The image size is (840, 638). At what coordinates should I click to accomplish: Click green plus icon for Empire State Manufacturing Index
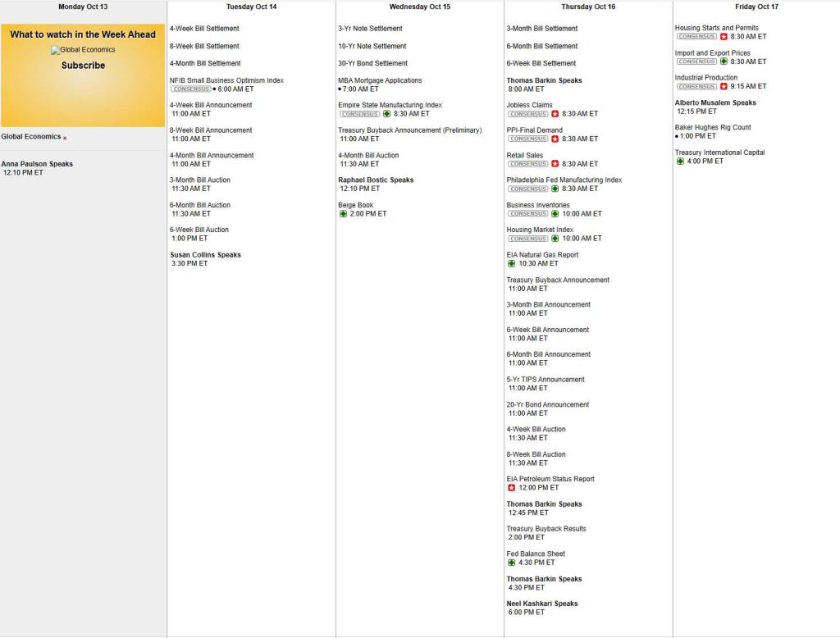point(386,114)
